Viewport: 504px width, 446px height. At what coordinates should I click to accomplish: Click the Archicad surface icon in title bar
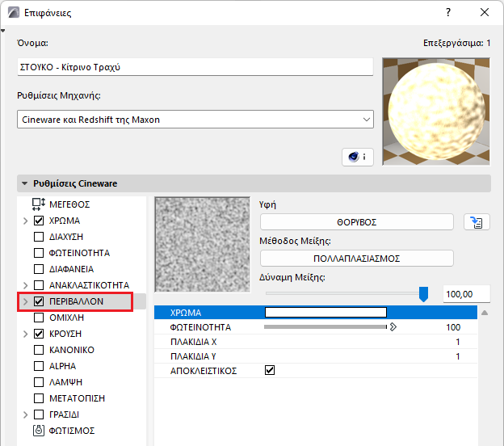(x=14, y=13)
